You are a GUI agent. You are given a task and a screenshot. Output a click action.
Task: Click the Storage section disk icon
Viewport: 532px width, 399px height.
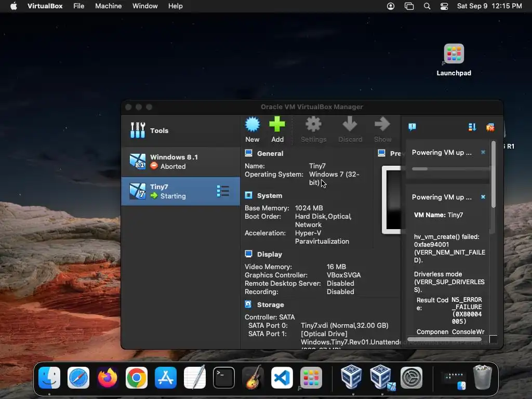click(249, 304)
